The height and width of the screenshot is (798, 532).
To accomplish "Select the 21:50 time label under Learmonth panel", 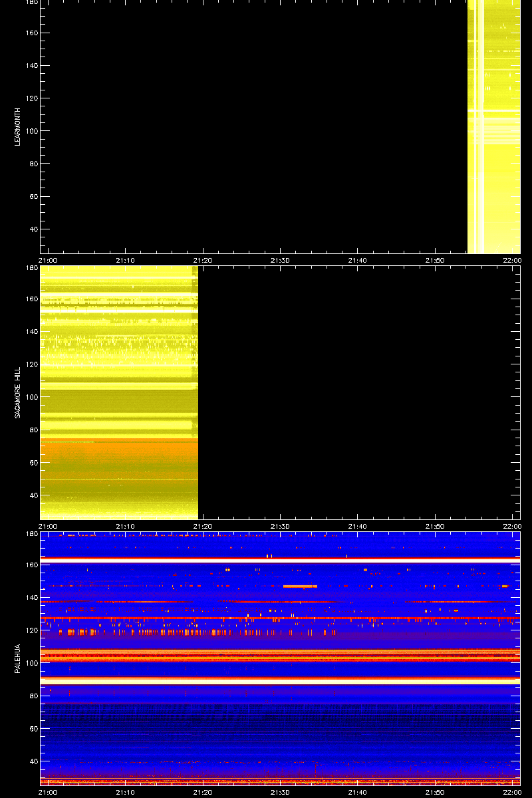I will (435, 260).
